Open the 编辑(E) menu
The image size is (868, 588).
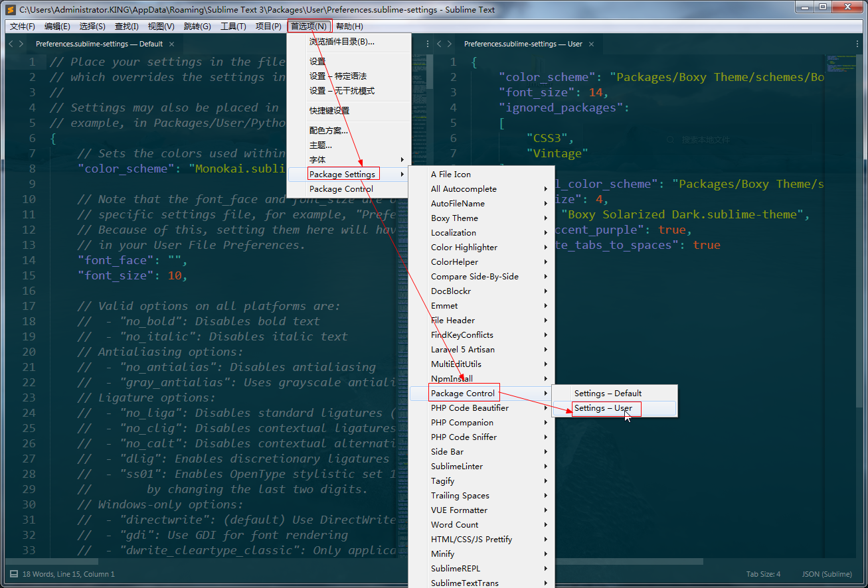coord(57,27)
